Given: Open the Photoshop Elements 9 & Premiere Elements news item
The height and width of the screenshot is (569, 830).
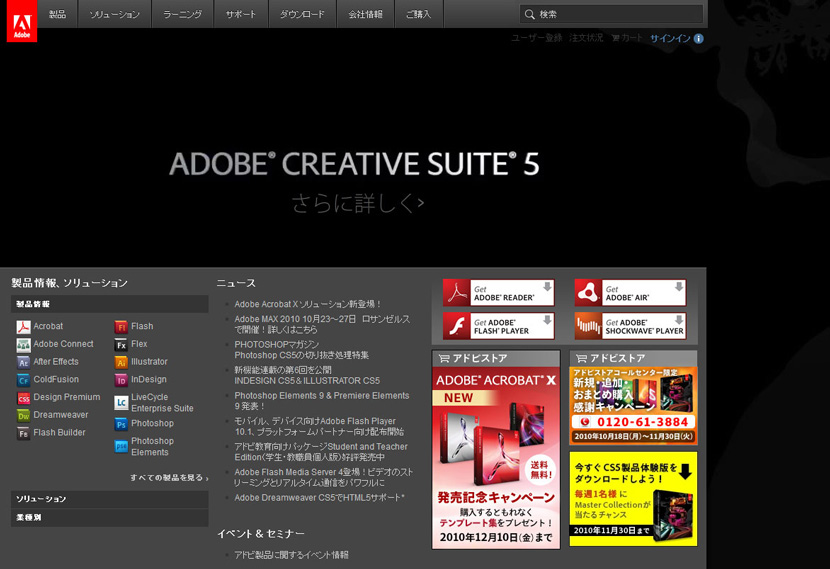Looking at the screenshot, I should (x=322, y=401).
